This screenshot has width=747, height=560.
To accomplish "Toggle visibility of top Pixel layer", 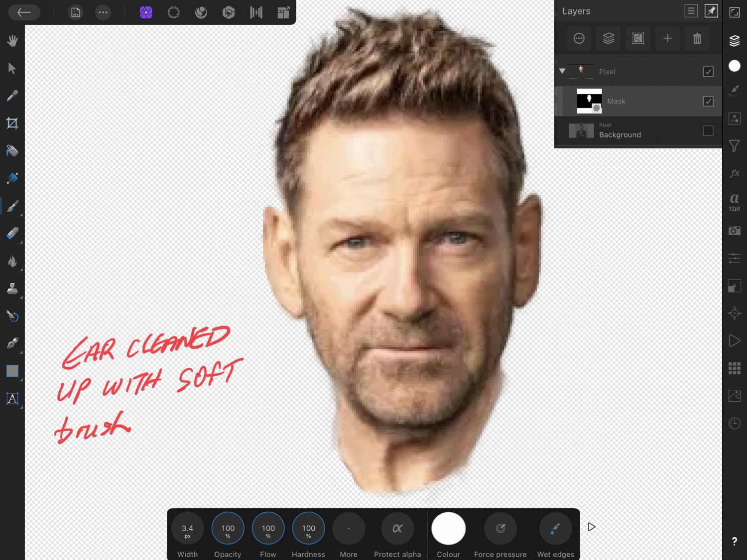I will point(708,72).
